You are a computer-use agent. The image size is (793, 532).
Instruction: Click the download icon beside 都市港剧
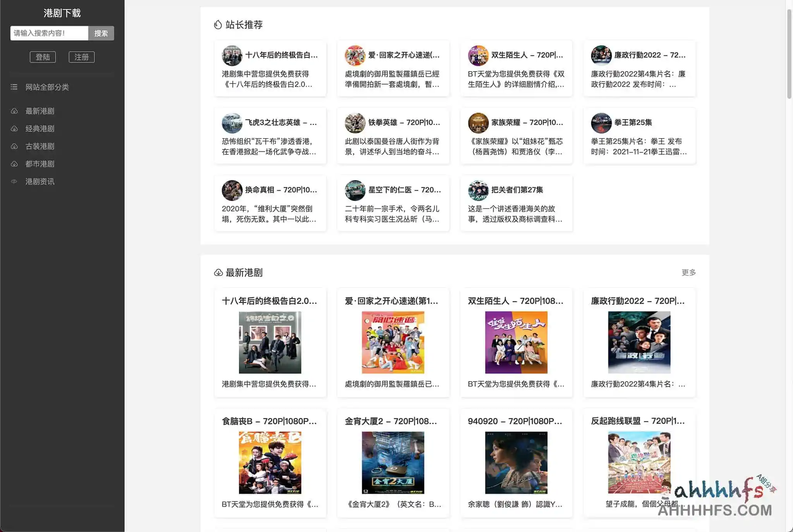pos(14,164)
